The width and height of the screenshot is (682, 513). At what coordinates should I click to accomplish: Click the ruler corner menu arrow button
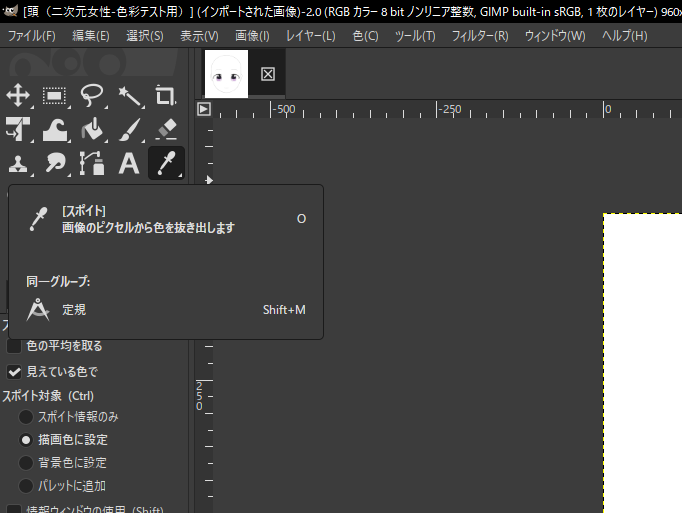point(204,109)
